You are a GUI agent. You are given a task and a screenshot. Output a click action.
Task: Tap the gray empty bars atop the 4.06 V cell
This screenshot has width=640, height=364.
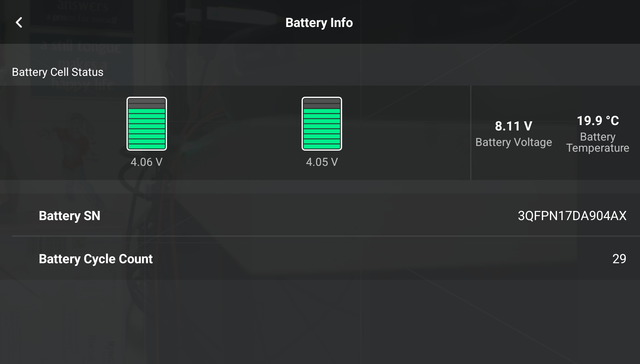(x=146, y=103)
